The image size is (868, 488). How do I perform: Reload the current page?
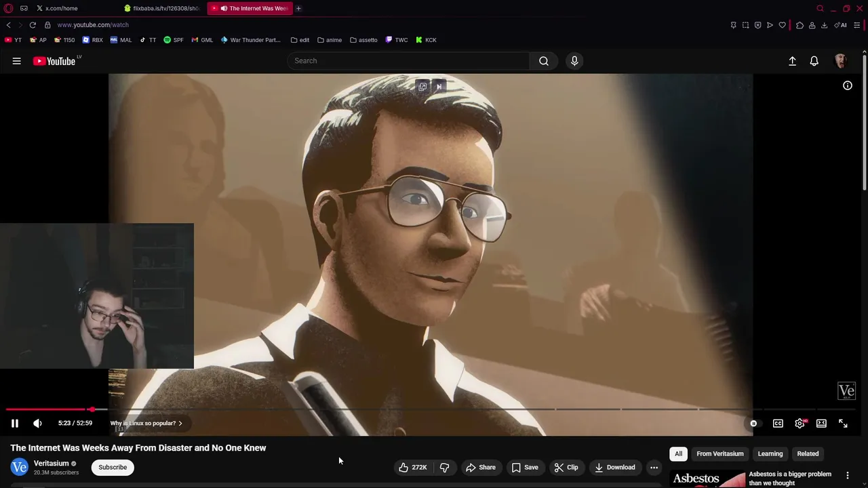tap(33, 25)
